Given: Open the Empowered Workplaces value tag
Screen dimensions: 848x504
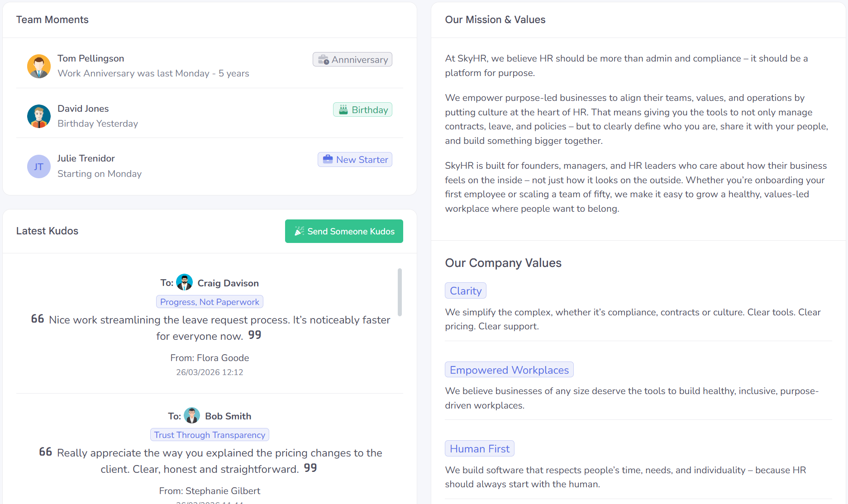Looking at the screenshot, I should pyautogui.click(x=509, y=370).
